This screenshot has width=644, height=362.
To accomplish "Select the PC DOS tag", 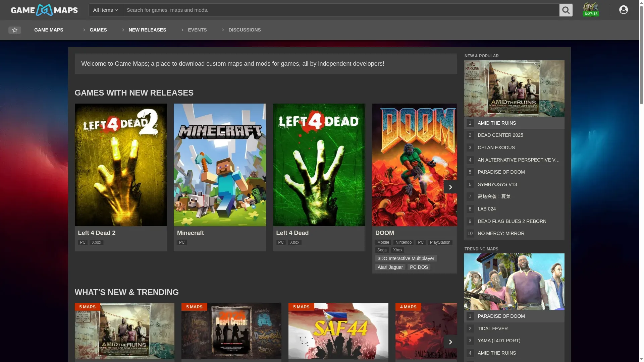I will [x=419, y=267].
